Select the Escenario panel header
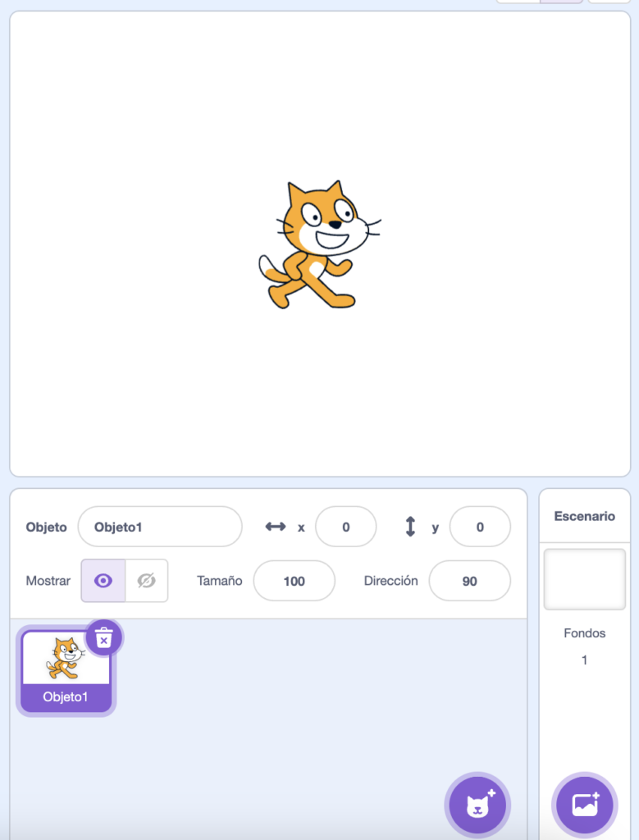 (584, 516)
